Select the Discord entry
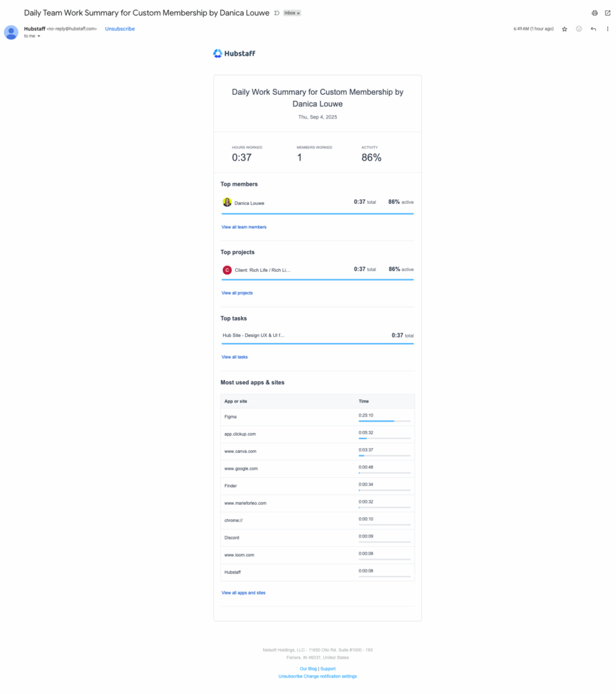616x694 pixels. tap(232, 537)
